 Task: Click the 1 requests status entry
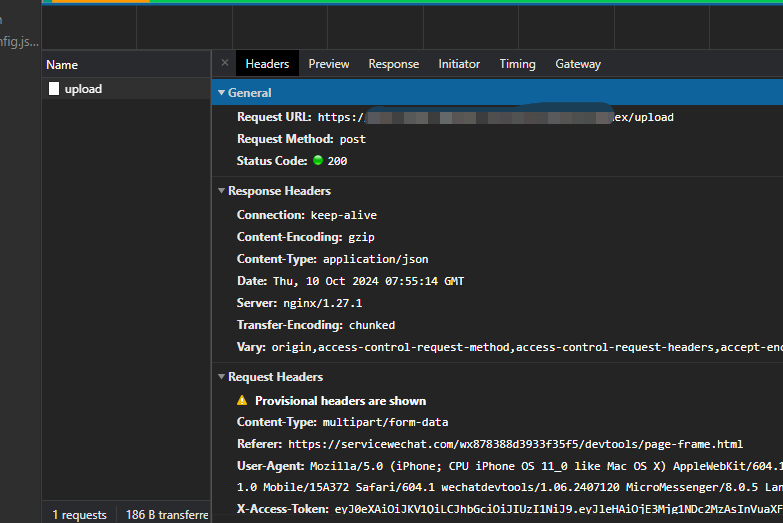(79, 515)
